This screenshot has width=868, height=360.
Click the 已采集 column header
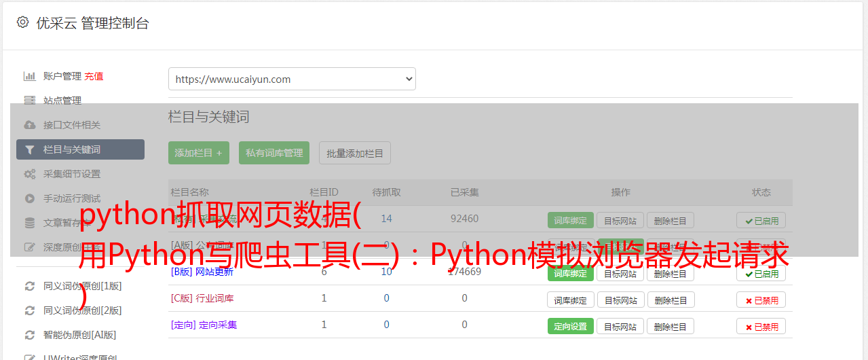click(x=464, y=192)
